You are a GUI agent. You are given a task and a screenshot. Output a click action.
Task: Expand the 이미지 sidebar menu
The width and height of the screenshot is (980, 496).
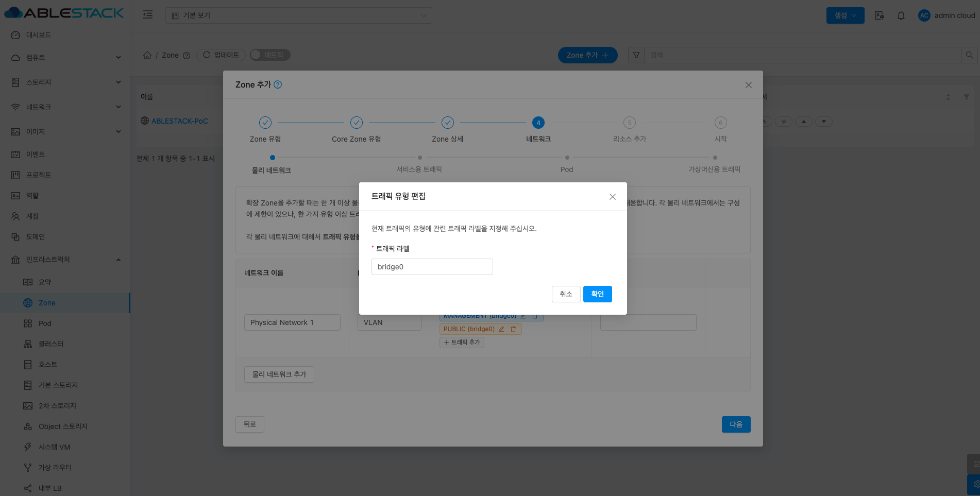[x=65, y=132]
